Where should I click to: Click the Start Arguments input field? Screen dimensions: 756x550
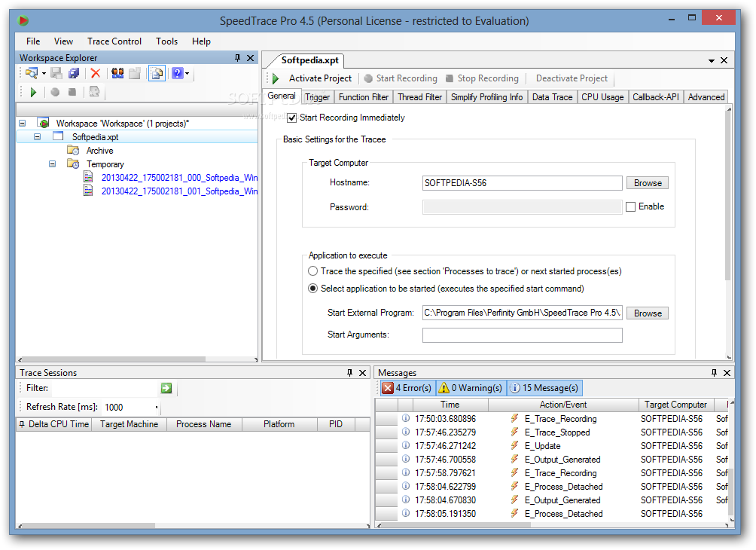[522, 335]
